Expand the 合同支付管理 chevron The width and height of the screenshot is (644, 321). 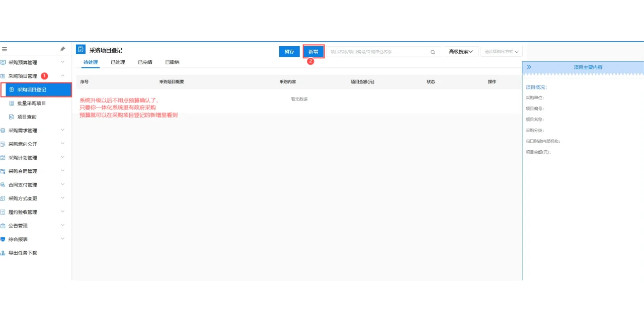click(62, 184)
